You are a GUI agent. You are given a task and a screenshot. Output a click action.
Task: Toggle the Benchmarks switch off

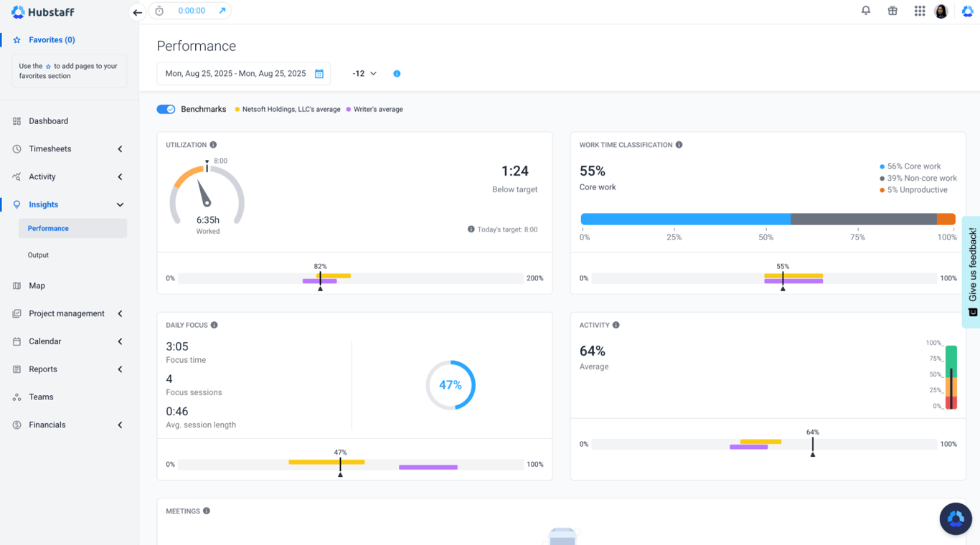(166, 109)
